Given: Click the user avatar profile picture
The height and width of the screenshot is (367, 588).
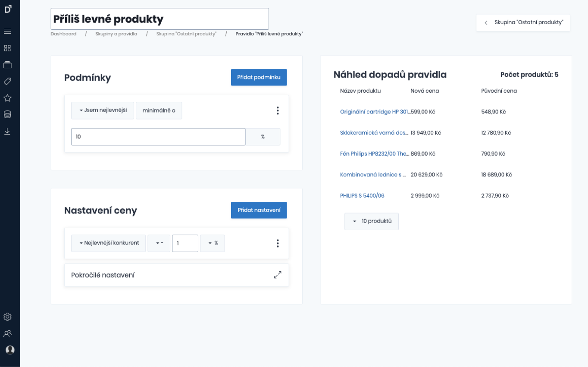Looking at the screenshot, I should tap(9, 350).
